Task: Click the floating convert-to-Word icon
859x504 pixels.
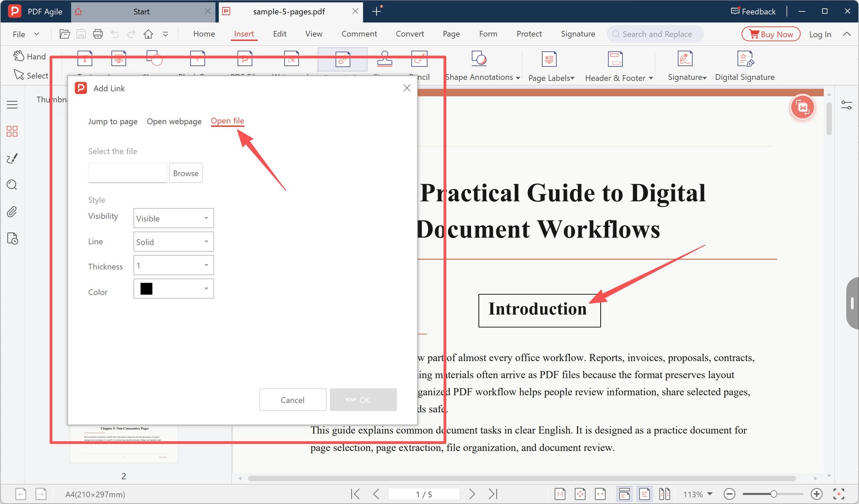Action: coord(802,107)
